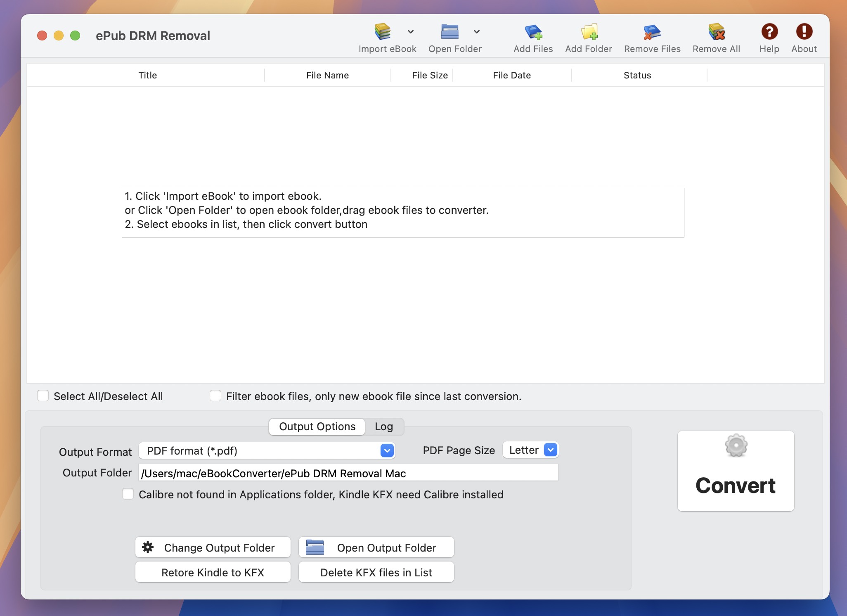
Task: Toggle filtering of new ebook files only
Action: 216,396
